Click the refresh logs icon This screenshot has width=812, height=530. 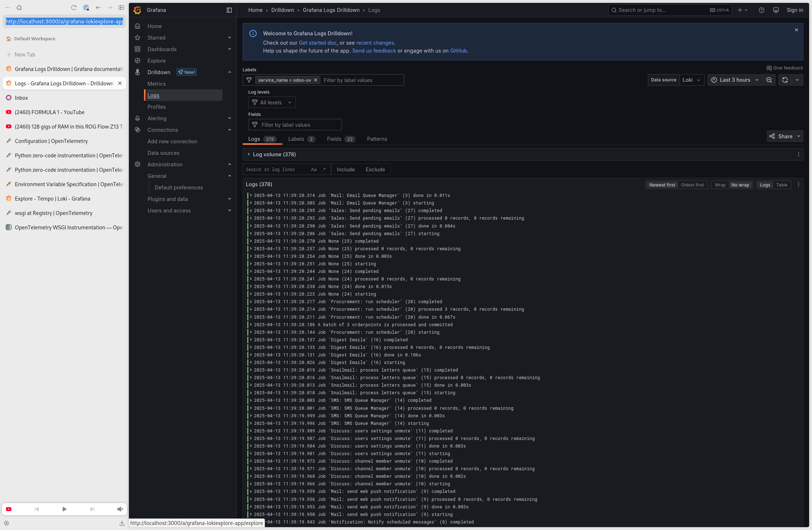tap(785, 80)
